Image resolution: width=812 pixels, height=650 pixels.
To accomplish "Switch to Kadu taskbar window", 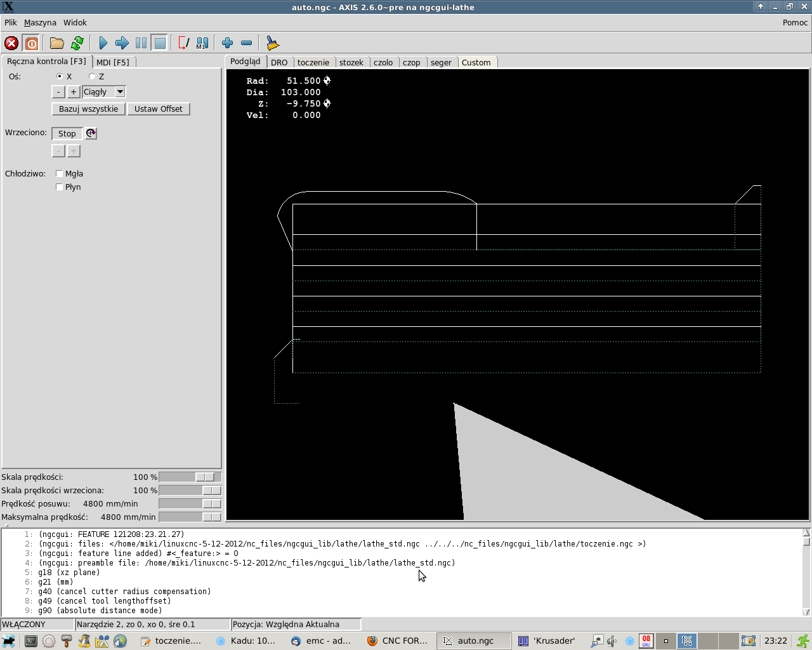I will click(247, 641).
